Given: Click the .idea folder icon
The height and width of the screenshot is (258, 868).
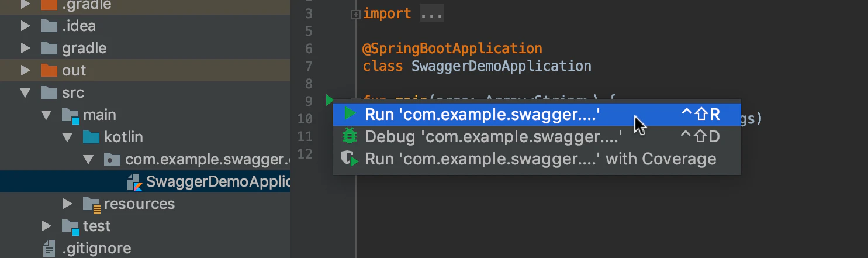Looking at the screenshot, I should tap(49, 26).
